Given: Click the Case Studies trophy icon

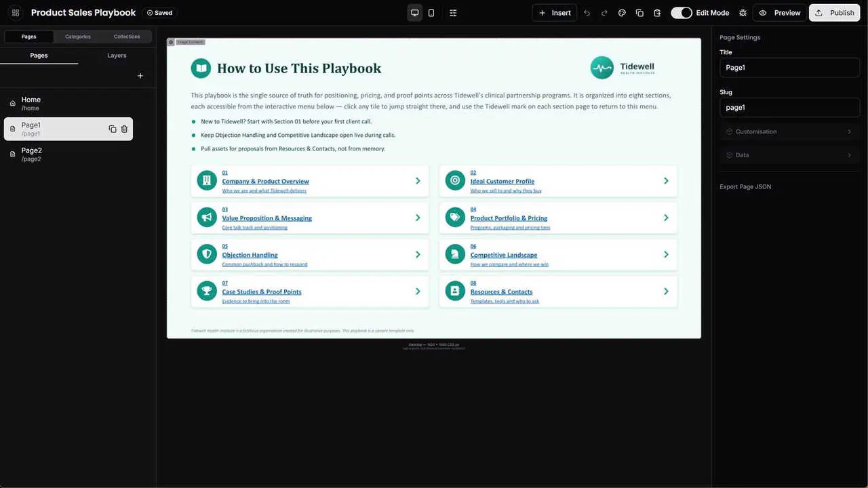Looking at the screenshot, I should click(x=206, y=291).
